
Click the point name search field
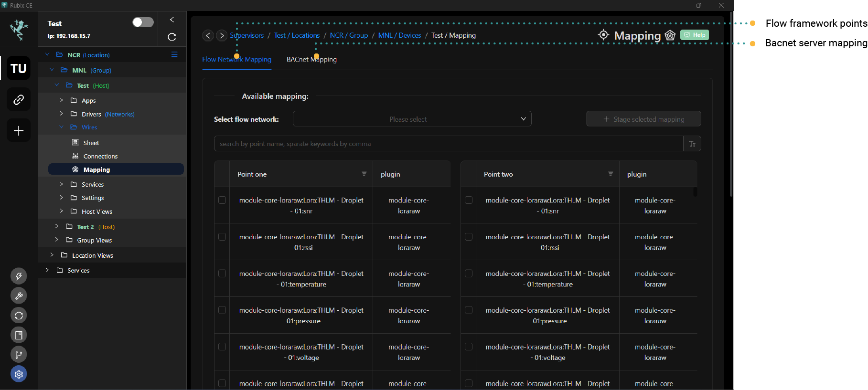[449, 144]
